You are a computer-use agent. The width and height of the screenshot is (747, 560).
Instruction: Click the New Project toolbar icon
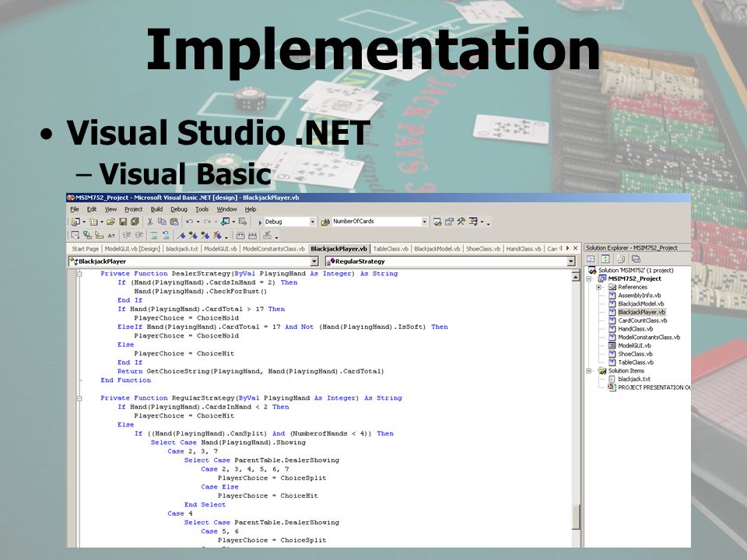click(x=75, y=222)
